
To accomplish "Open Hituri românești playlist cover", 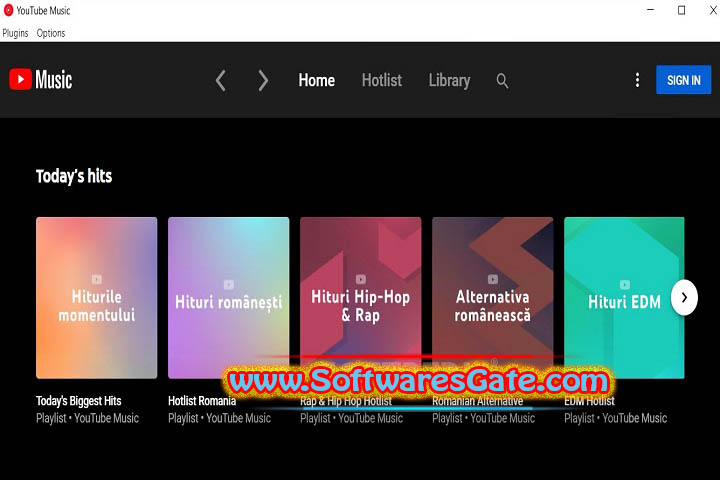I will coord(229,298).
